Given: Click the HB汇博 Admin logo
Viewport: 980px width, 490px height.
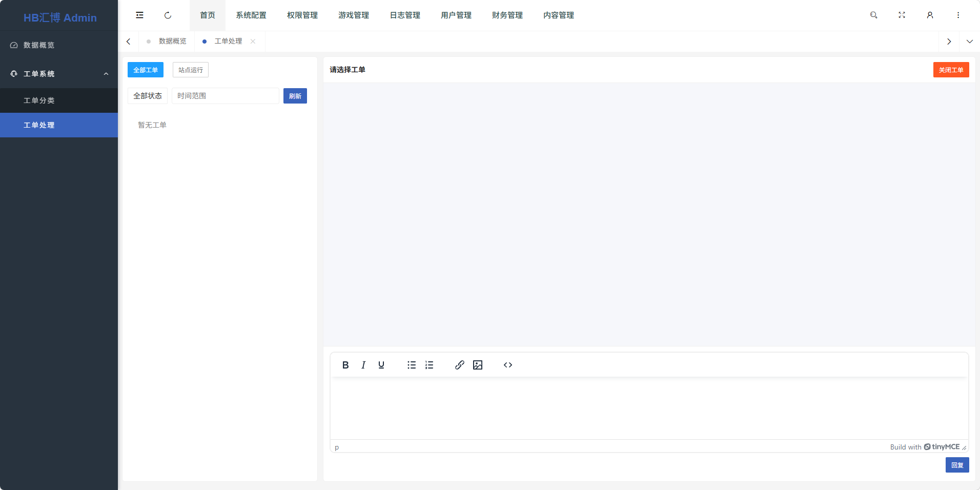Looking at the screenshot, I should [x=60, y=17].
